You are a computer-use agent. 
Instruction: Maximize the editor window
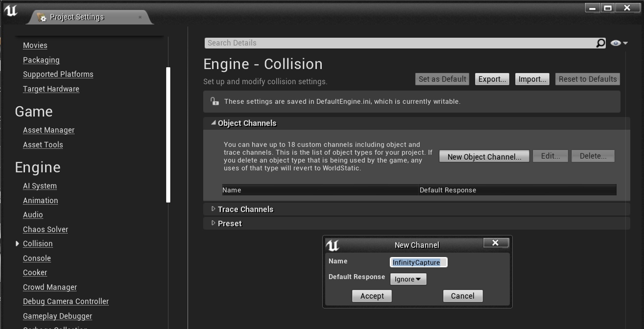(x=608, y=8)
